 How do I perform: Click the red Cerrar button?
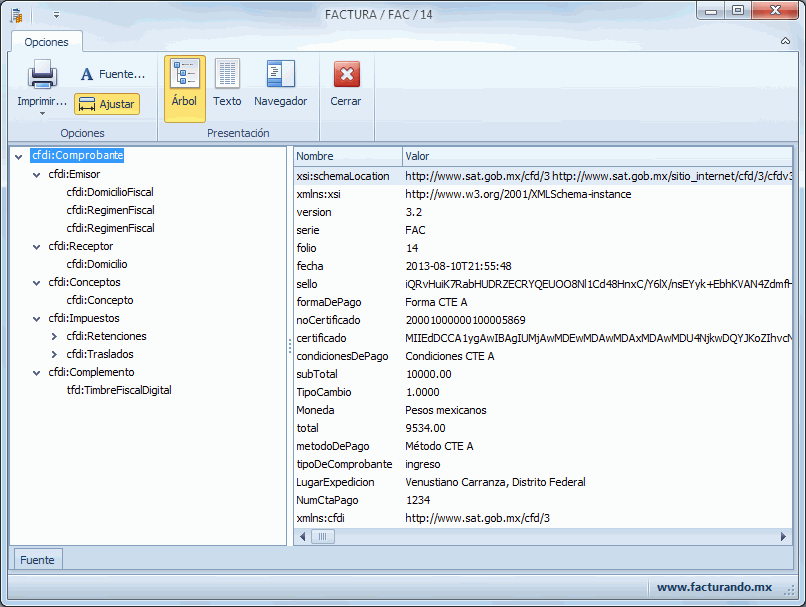pos(346,86)
